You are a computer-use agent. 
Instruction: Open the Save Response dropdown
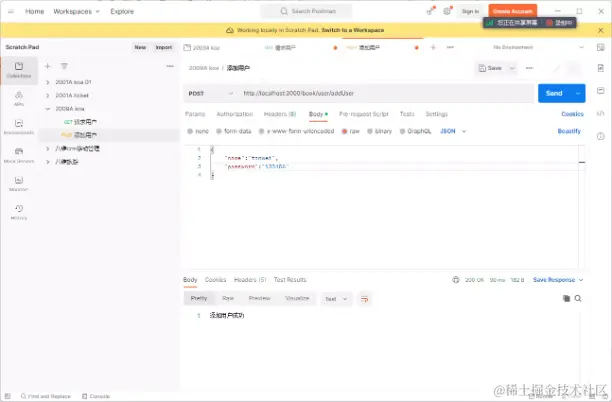coord(558,280)
